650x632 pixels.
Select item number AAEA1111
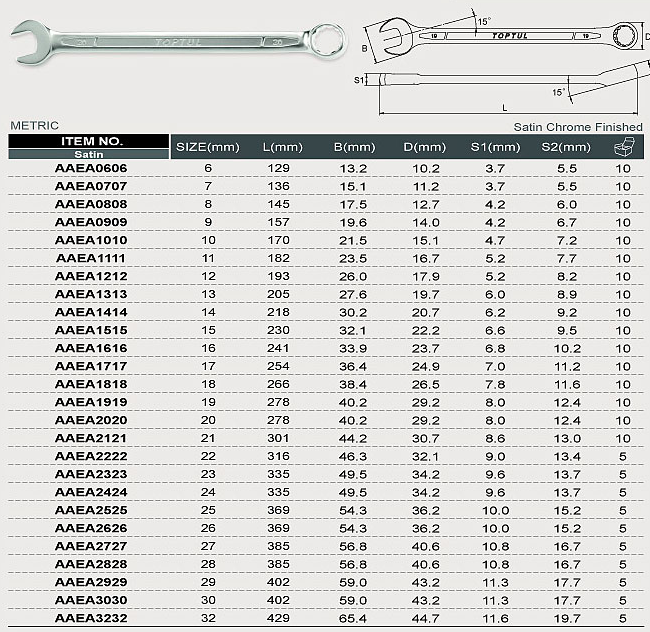[91, 258]
